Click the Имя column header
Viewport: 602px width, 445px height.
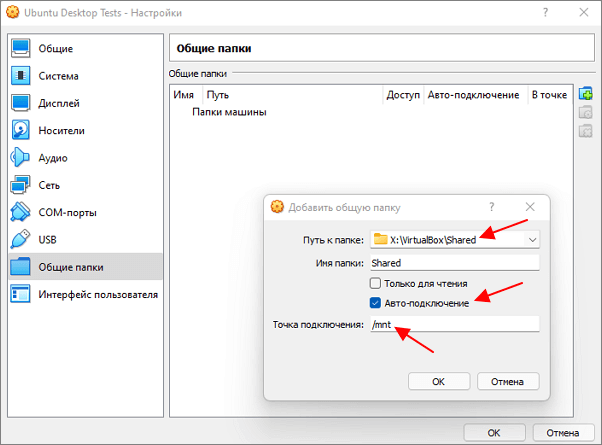[x=184, y=94]
